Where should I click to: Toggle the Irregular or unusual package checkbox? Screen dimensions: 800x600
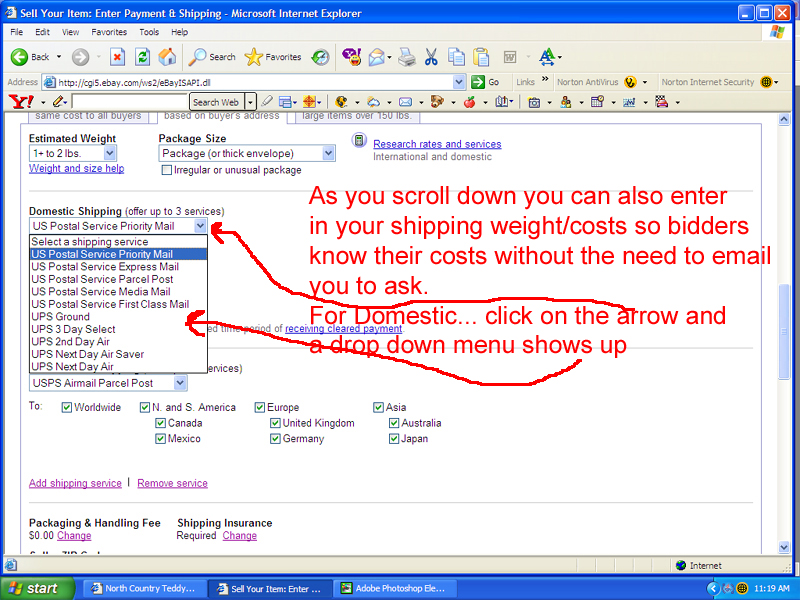tap(167, 170)
